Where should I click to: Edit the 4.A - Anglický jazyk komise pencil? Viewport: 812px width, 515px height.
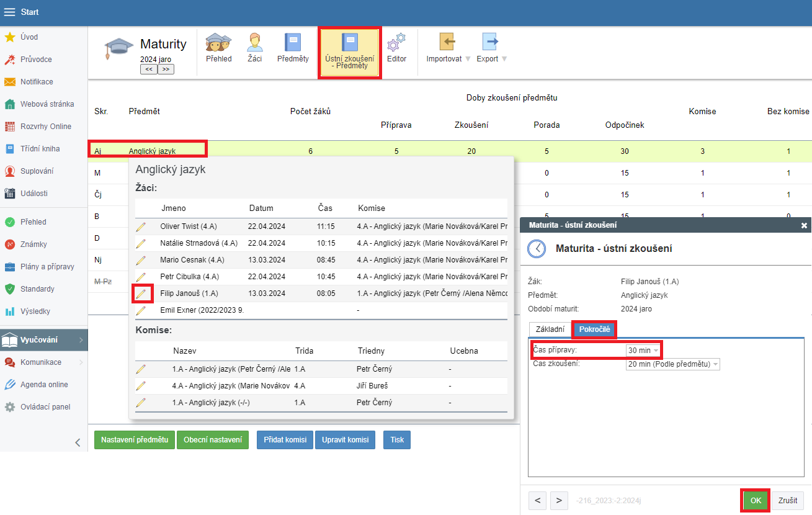[141, 386]
